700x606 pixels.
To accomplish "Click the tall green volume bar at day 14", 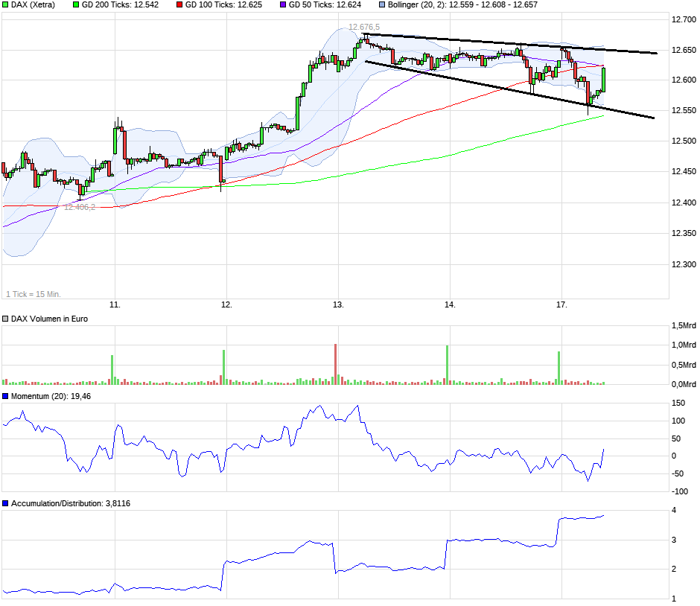I will pyautogui.click(x=447, y=365).
